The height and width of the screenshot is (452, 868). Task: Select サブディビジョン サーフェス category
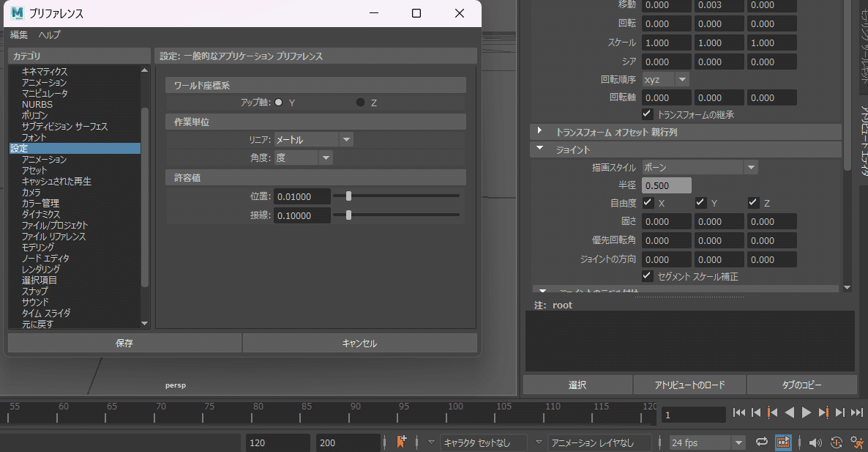(64, 126)
